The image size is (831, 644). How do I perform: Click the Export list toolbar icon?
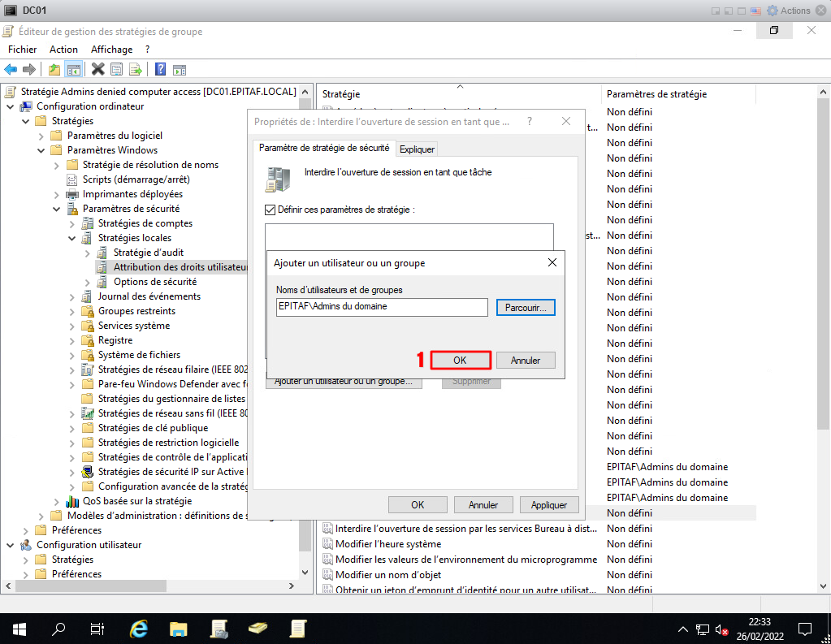136,70
